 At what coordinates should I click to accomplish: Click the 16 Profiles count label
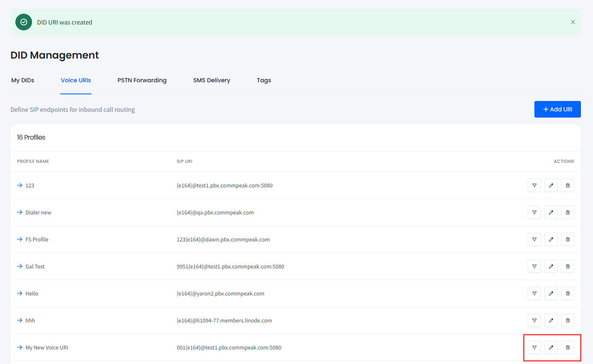[31, 137]
